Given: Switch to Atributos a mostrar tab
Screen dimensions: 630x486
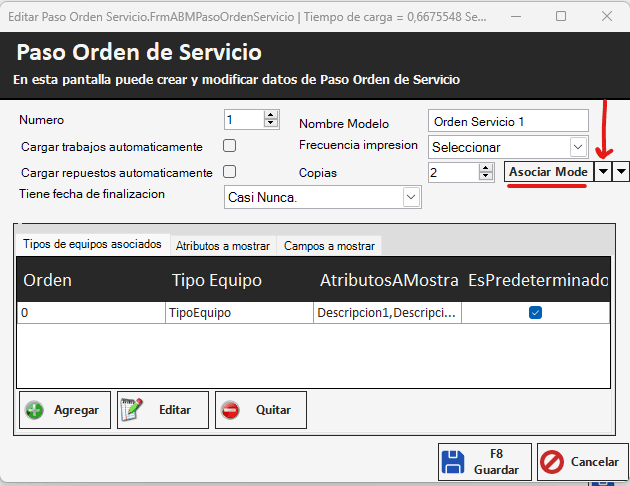Looking at the screenshot, I should (222, 245).
